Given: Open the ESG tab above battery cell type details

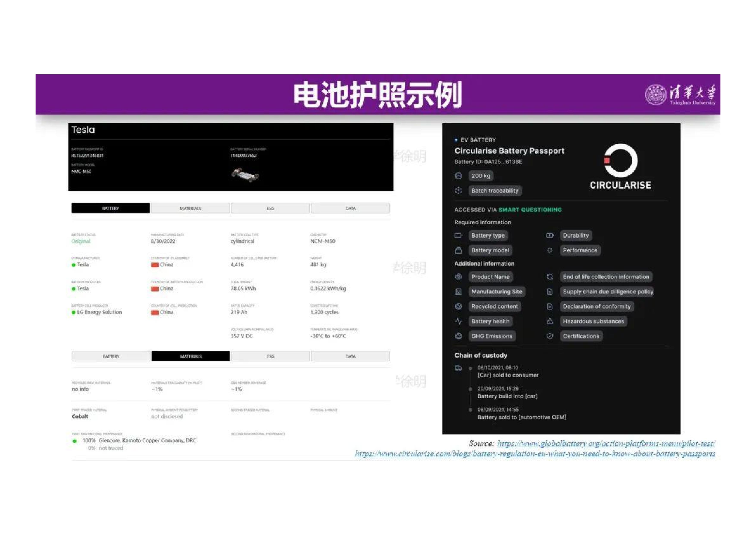Looking at the screenshot, I should pos(270,208).
